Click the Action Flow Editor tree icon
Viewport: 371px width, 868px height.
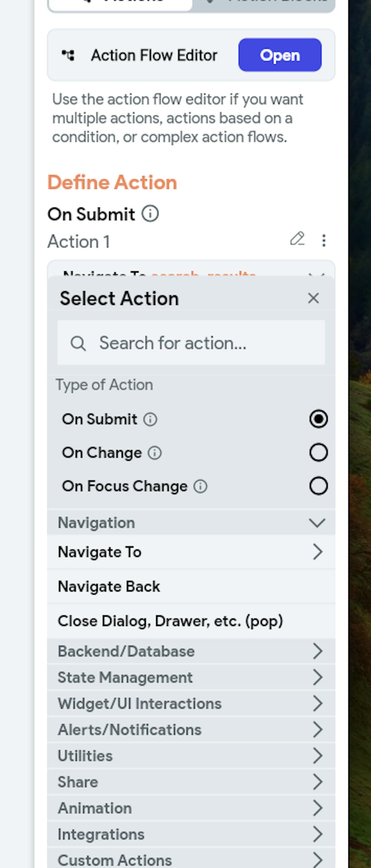tap(68, 55)
